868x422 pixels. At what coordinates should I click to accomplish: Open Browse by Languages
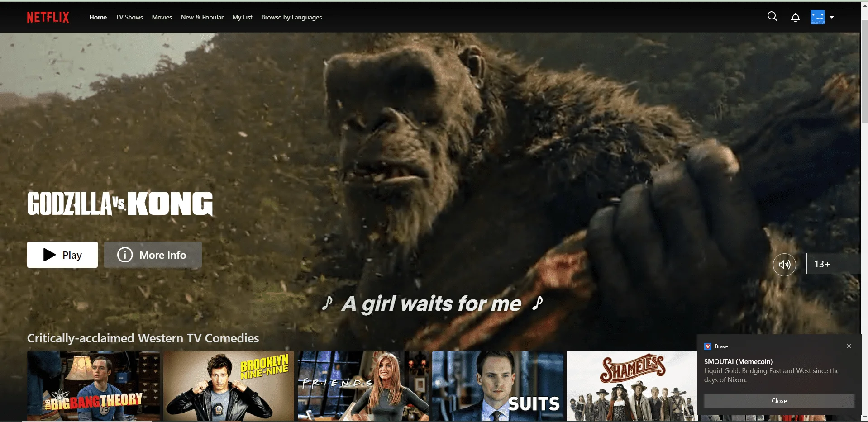(292, 17)
